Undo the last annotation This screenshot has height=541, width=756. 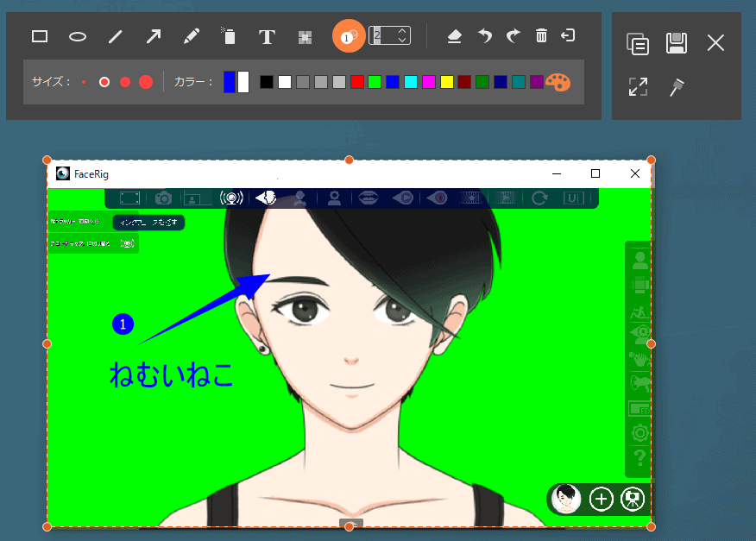[485, 36]
